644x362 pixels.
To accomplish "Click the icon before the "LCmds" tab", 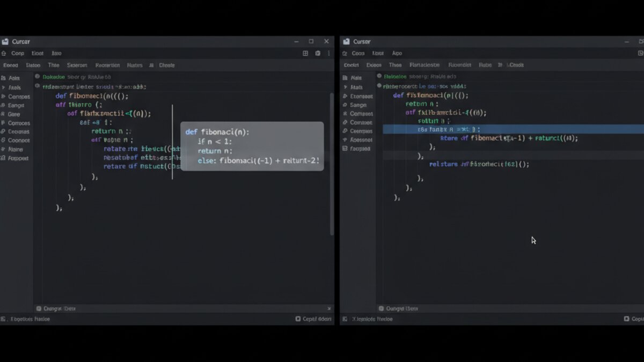I will pos(500,64).
